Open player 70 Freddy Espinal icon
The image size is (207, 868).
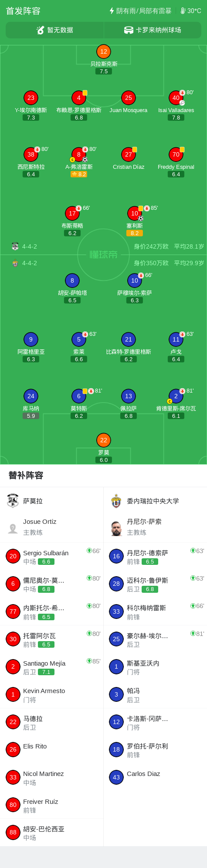coord(176,154)
